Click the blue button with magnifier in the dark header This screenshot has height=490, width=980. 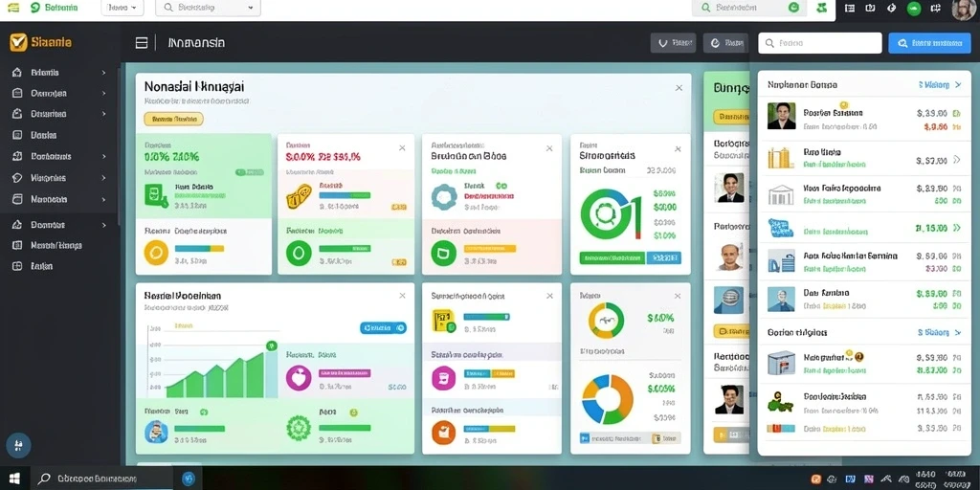tap(929, 43)
